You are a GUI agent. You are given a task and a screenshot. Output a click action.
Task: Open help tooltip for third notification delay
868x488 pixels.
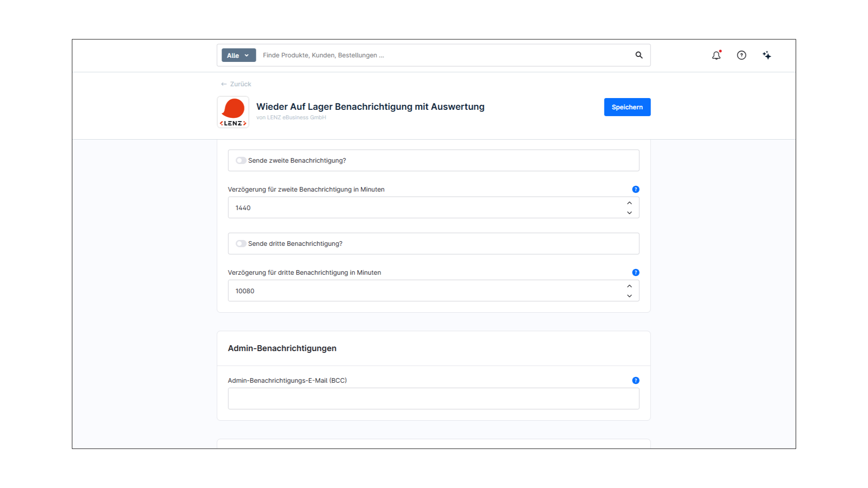click(636, 272)
